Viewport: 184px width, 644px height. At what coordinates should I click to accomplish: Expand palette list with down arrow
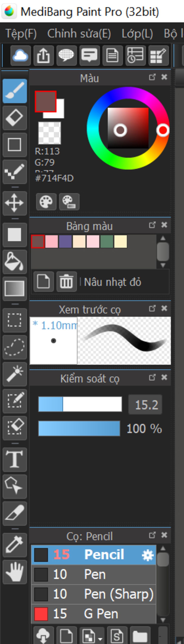point(163,265)
